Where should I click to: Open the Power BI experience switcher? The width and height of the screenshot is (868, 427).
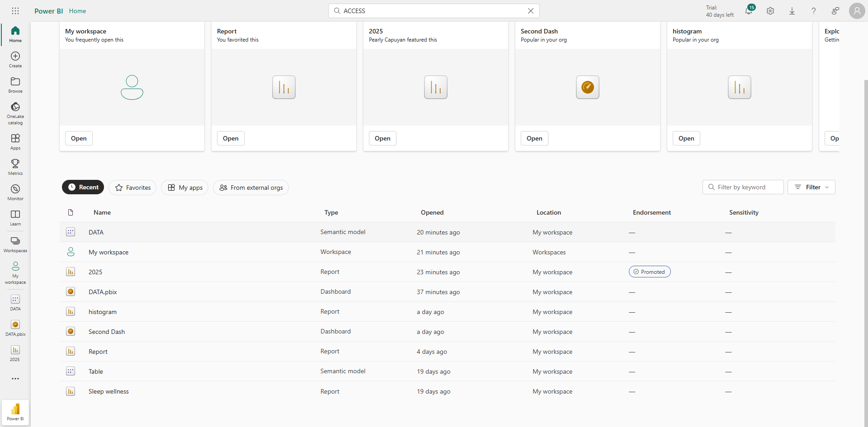15,412
